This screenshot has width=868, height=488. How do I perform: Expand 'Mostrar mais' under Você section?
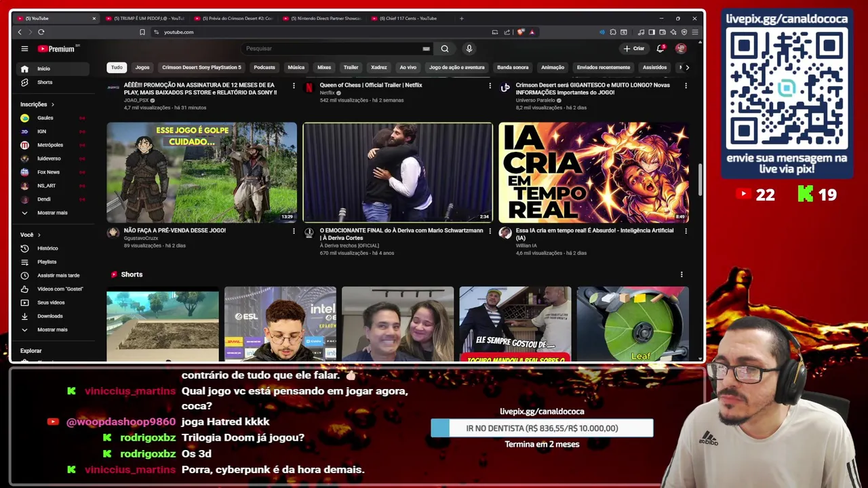(52, 329)
